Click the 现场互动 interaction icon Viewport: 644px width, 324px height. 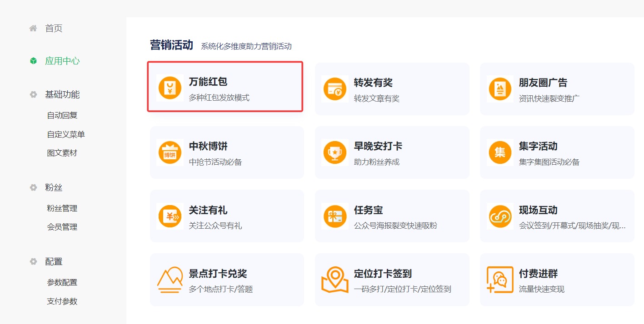[x=499, y=216]
